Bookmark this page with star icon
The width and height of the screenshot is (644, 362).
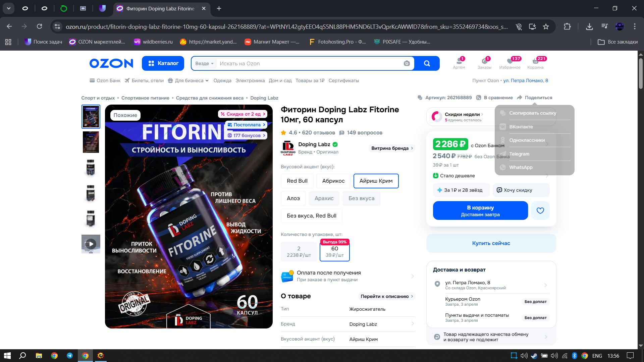(x=546, y=26)
